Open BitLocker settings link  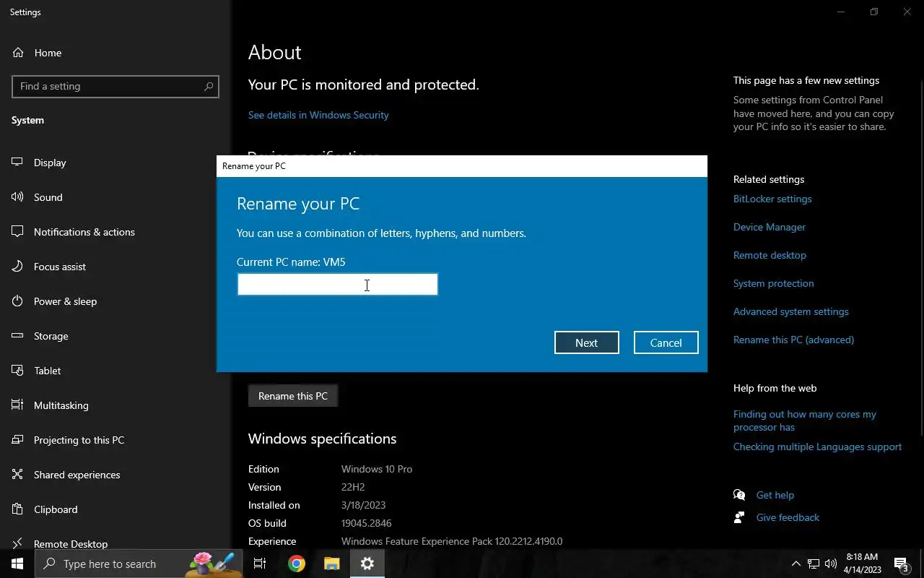(x=772, y=199)
